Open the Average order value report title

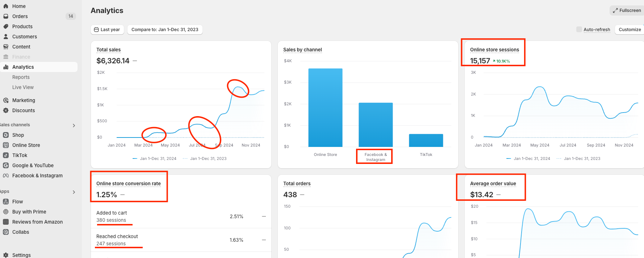pyautogui.click(x=493, y=183)
